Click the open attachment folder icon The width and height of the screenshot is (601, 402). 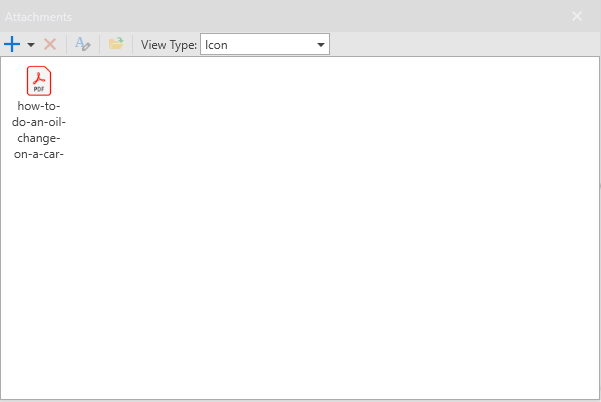click(116, 44)
